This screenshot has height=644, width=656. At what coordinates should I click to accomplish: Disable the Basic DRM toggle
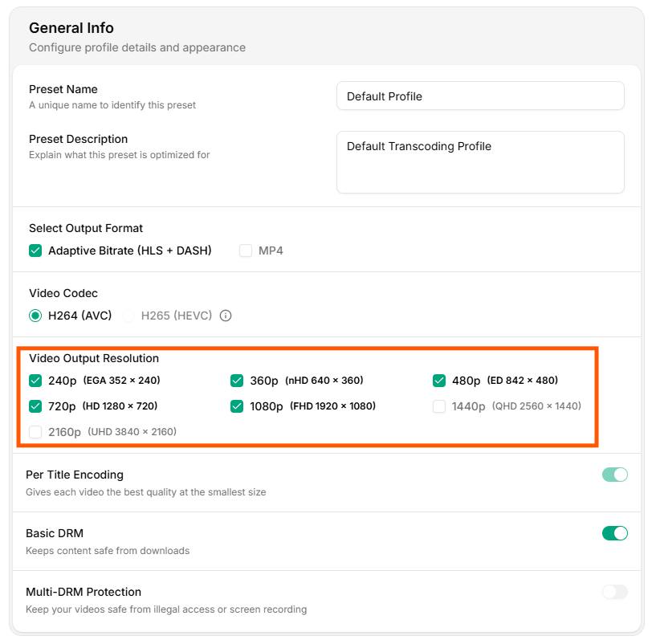coord(614,533)
